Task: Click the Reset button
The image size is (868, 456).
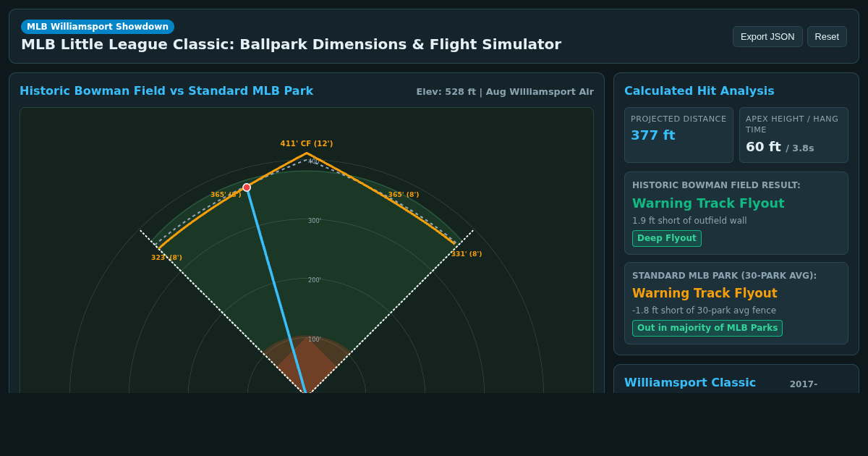Action: click(x=827, y=37)
